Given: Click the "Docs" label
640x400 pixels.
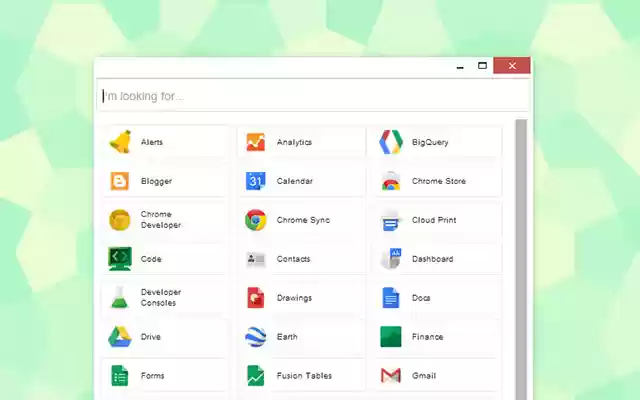Looking at the screenshot, I should (x=421, y=298).
